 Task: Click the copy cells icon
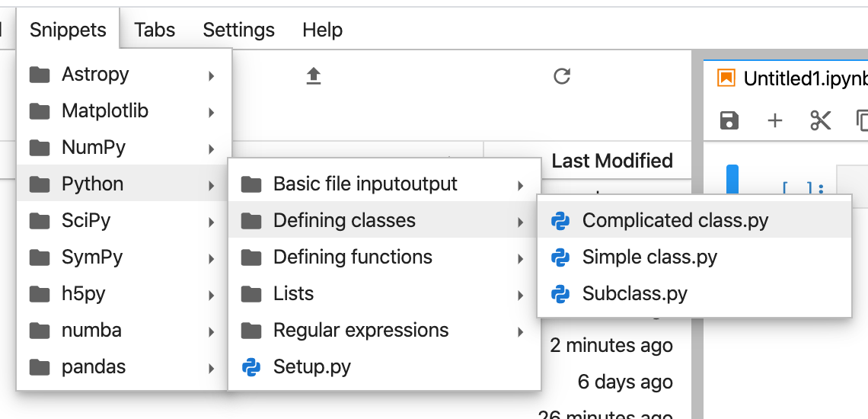click(x=862, y=120)
